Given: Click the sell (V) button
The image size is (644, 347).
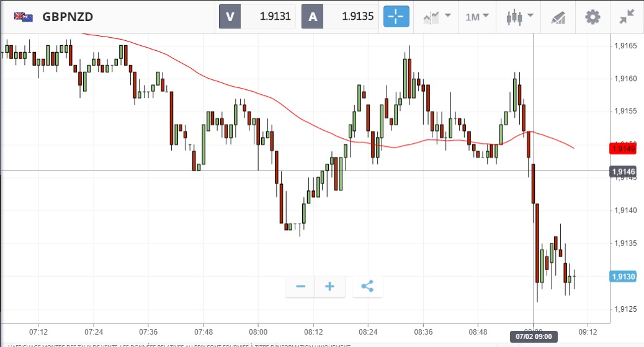Looking at the screenshot, I should (x=230, y=17).
